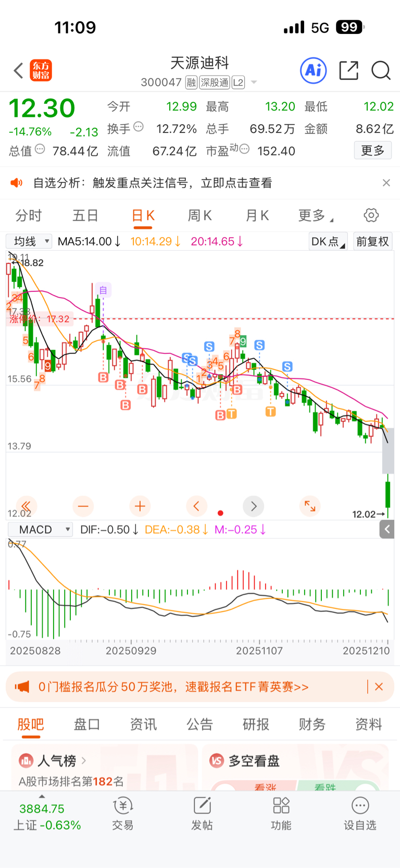The height and width of the screenshot is (868, 400).
Task: Expand the stock code dropdown arrow
Action: (254, 82)
